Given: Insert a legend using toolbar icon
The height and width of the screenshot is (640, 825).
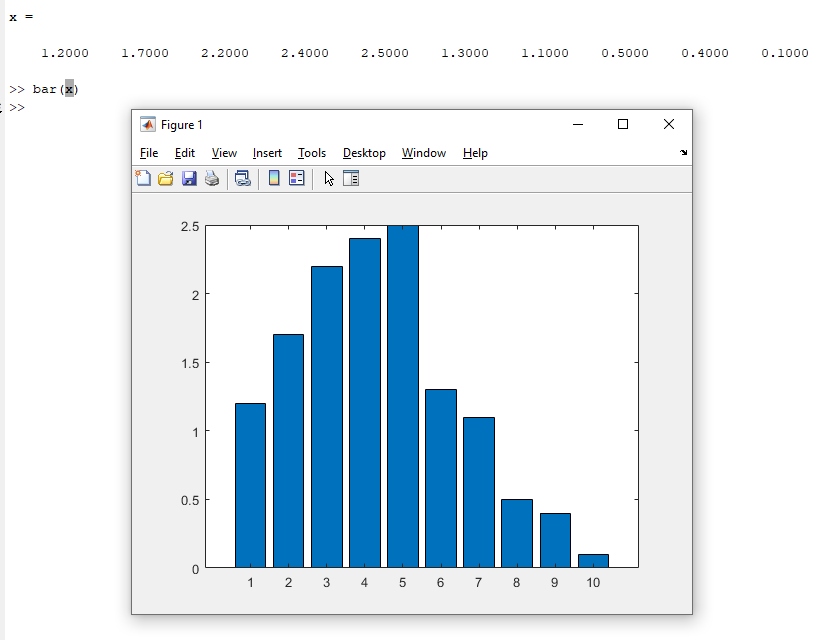Looking at the screenshot, I should [x=297, y=178].
